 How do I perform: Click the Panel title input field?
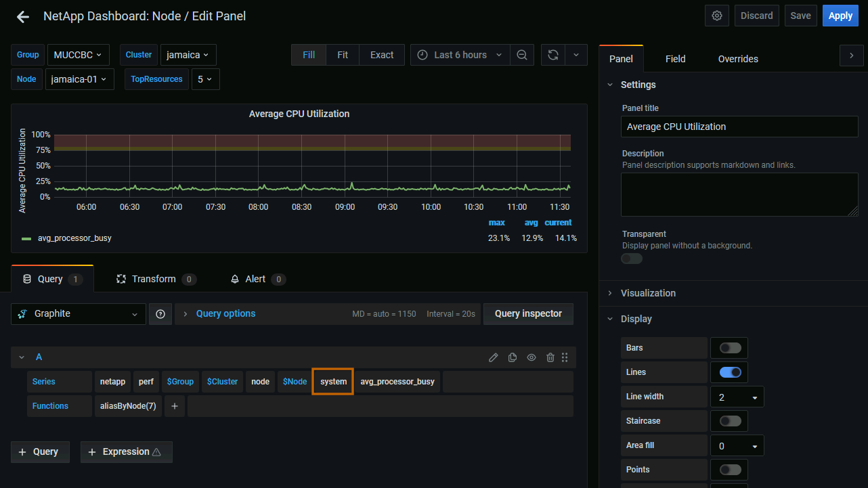[x=739, y=127]
